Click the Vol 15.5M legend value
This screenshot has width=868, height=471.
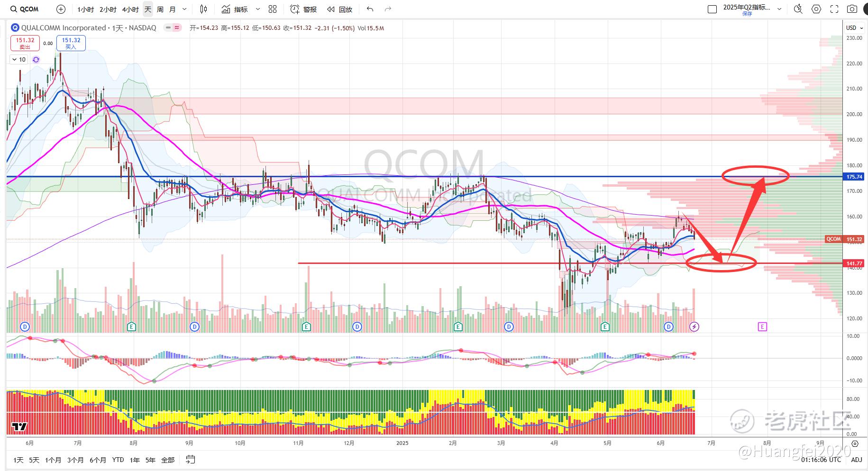371,28
